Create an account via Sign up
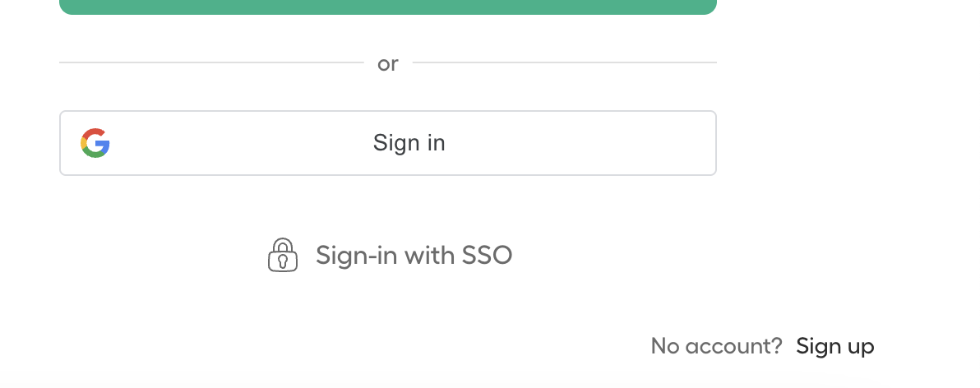The height and width of the screenshot is (388, 980). 835,346
